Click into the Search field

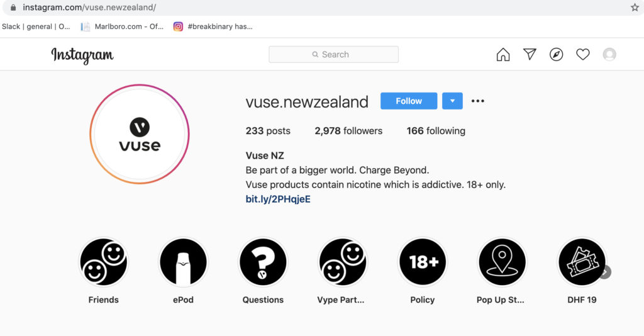click(x=333, y=54)
